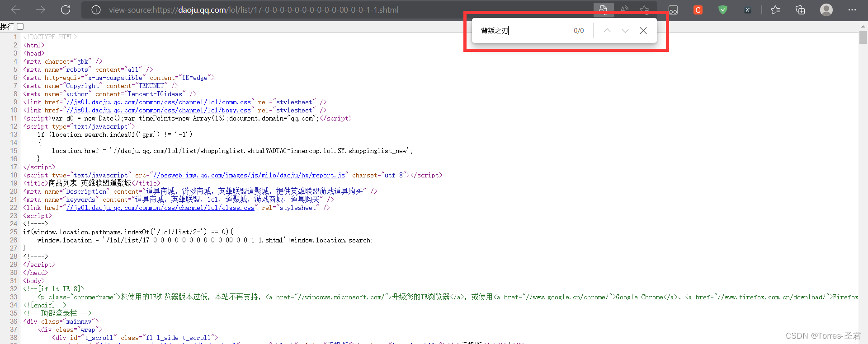The image size is (868, 344).
Task: Click the Keywords meta line
Action: 179,200
